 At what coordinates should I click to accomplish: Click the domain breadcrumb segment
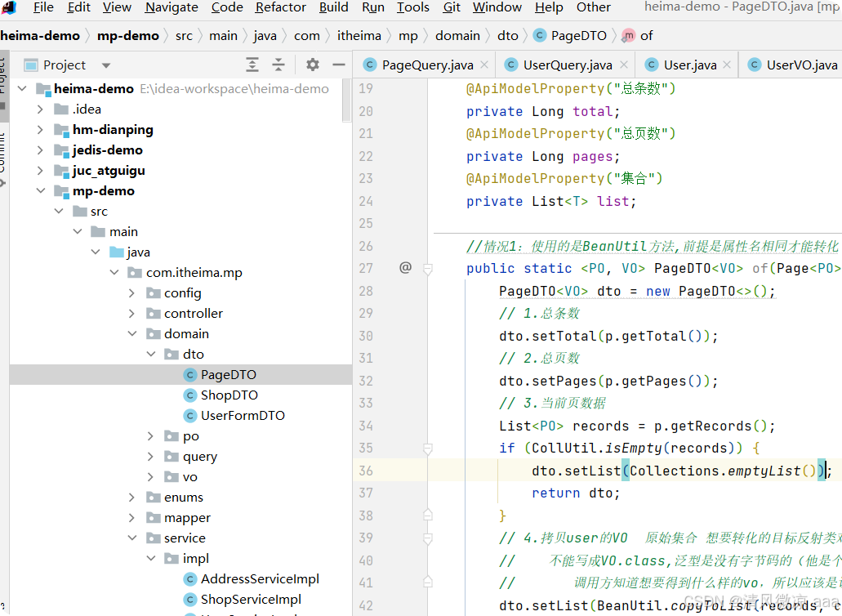click(457, 36)
